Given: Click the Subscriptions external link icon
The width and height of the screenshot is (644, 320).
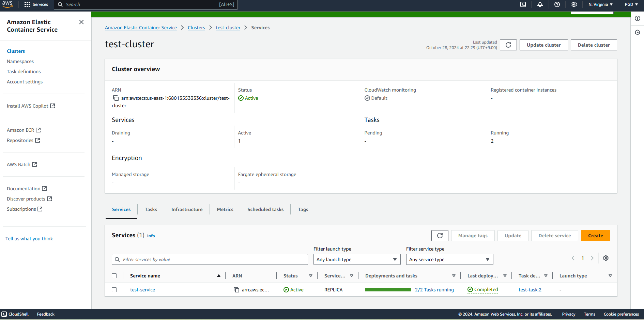Looking at the screenshot, I should click(40, 209).
